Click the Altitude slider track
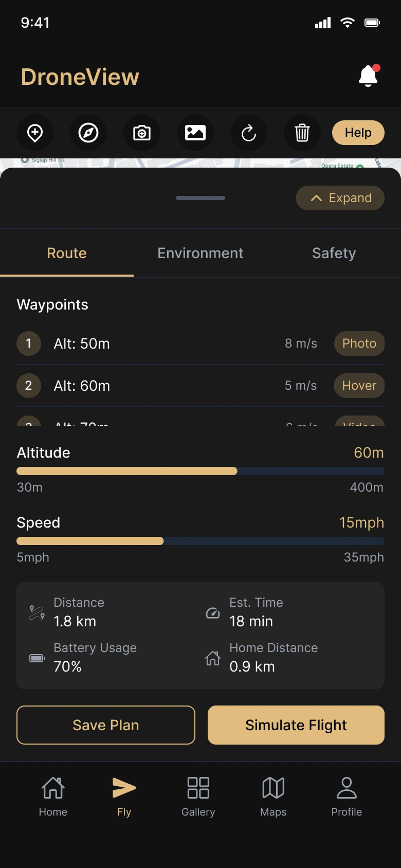The image size is (401, 868). point(200,471)
